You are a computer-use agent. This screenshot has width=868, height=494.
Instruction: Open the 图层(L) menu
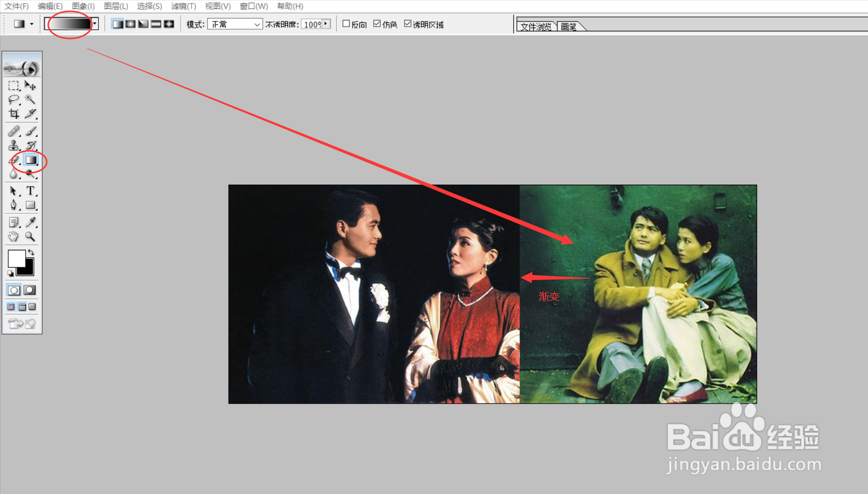(116, 6)
